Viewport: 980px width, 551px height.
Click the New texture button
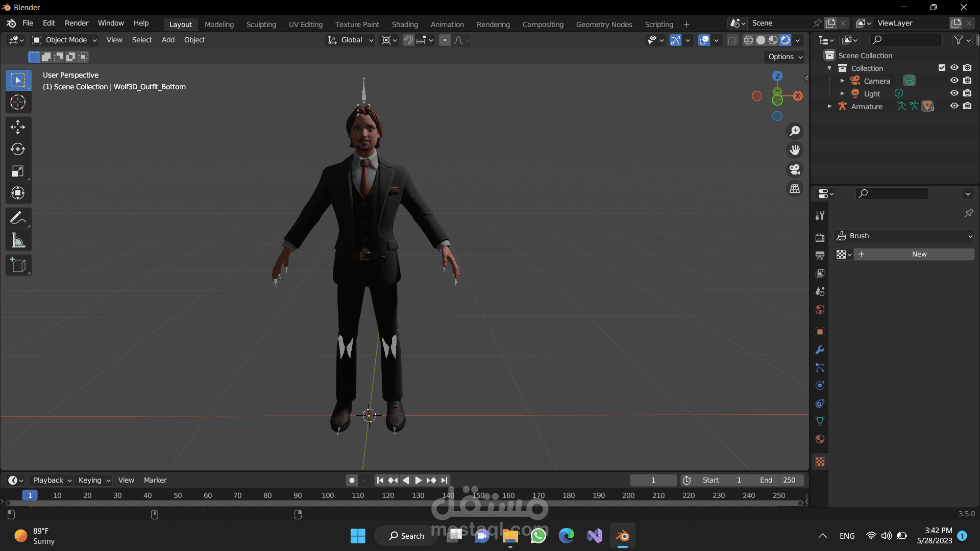point(919,254)
